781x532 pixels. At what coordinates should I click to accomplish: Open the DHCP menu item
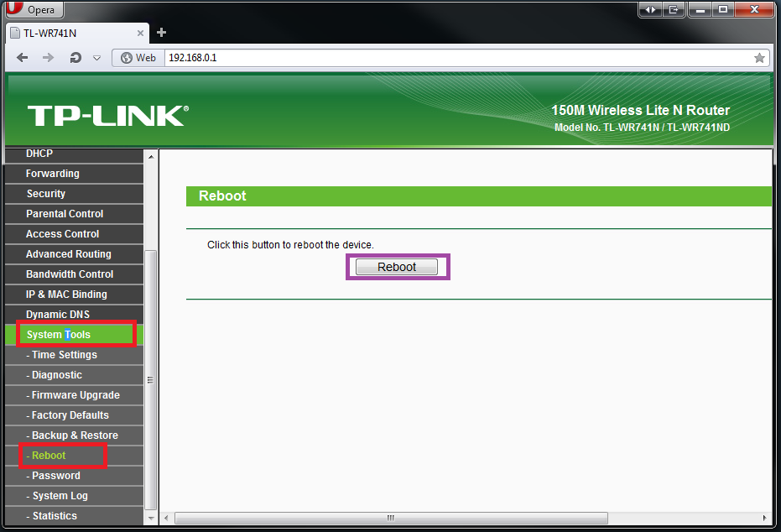pyautogui.click(x=74, y=154)
